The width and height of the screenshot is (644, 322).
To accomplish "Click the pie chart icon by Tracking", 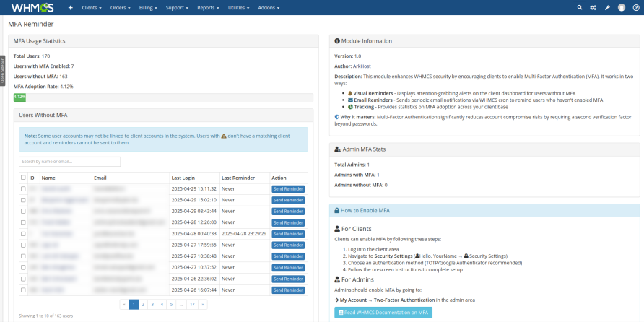I will [x=350, y=107].
